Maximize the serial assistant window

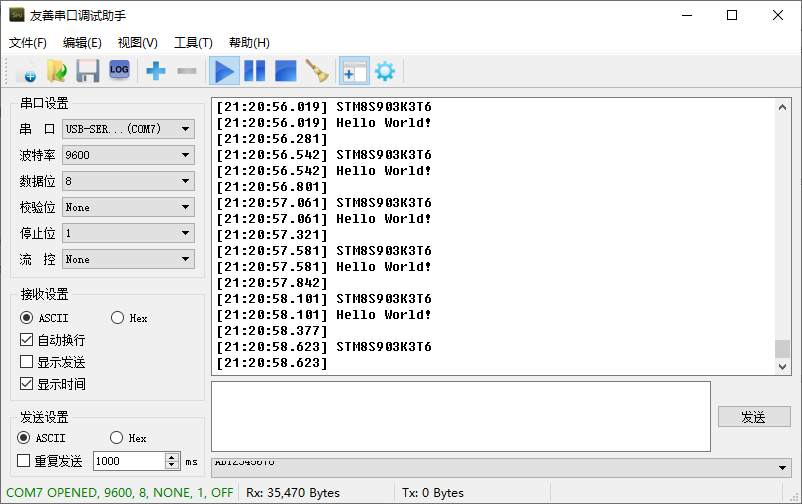point(732,15)
